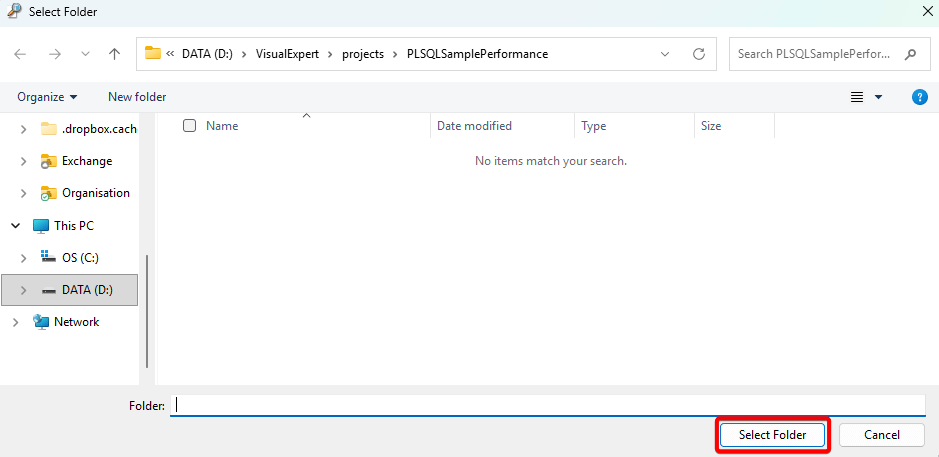Open recent locations dropdown chevron

point(85,54)
